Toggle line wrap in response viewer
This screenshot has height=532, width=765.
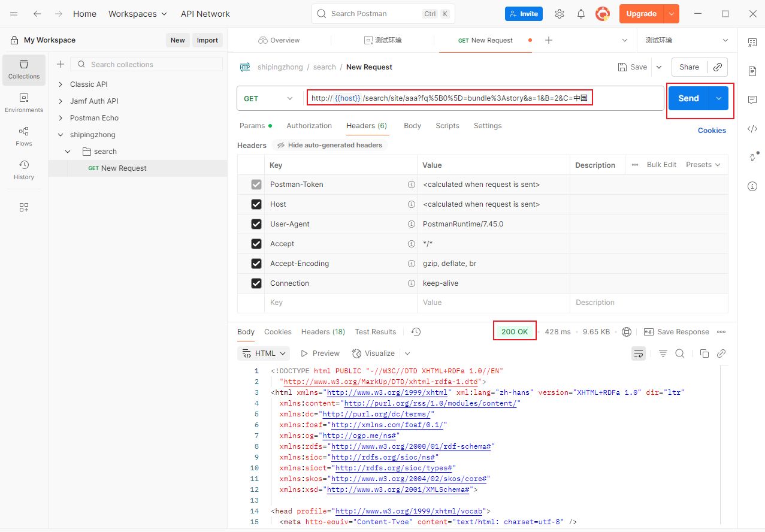point(639,353)
